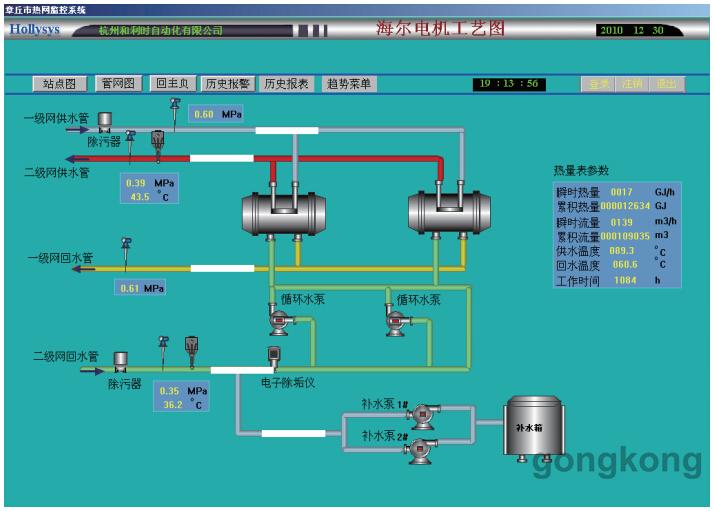The height and width of the screenshot is (511, 715).
Task: Click the 注销 logout button
Action: (632, 84)
